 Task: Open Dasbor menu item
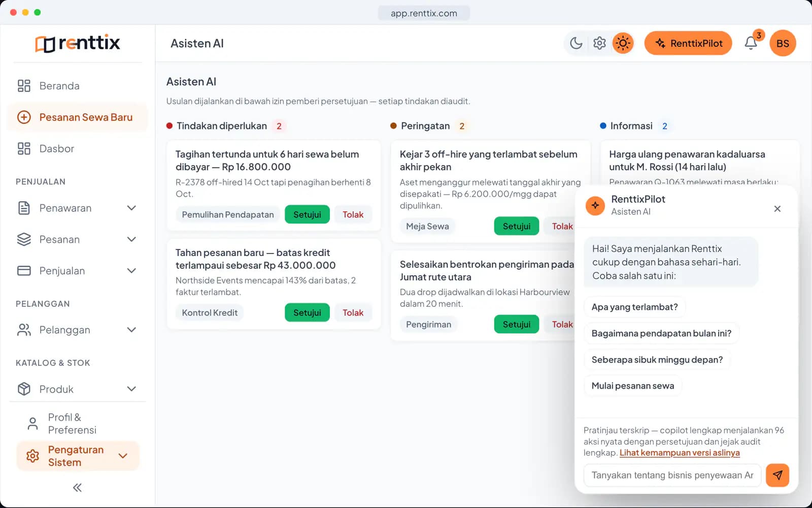coord(77,149)
